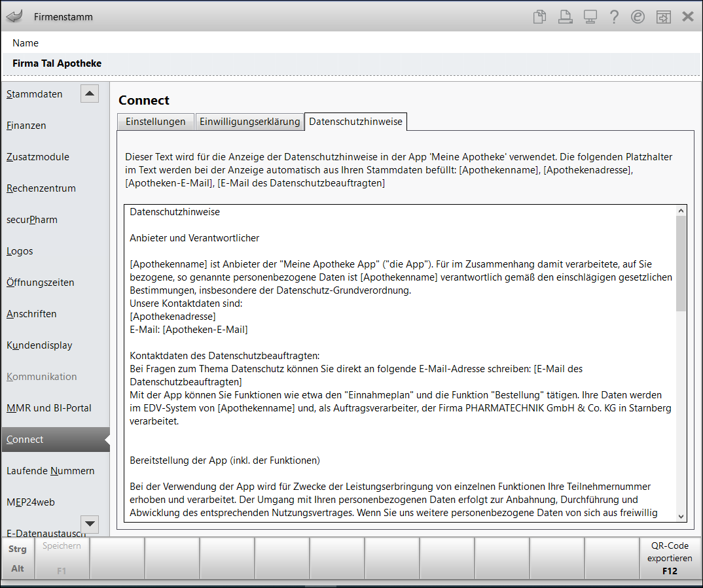Go to Rechenzentrum in the sidebar
Viewport: 703px width, 588px height.
(x=41, y=188)
